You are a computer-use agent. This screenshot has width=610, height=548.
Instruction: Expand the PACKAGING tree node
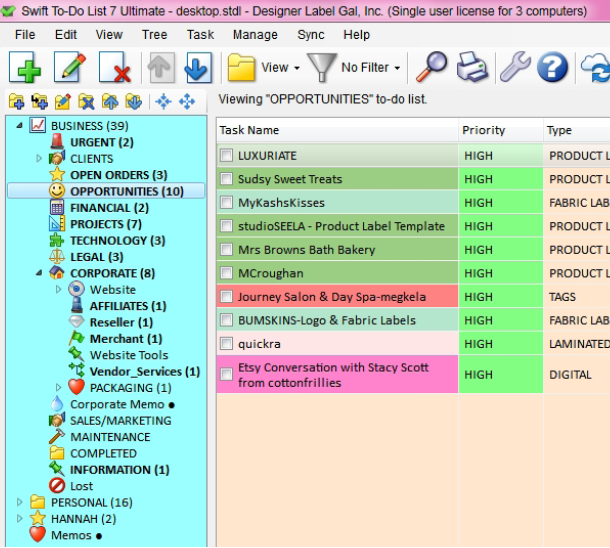[58, 387]
